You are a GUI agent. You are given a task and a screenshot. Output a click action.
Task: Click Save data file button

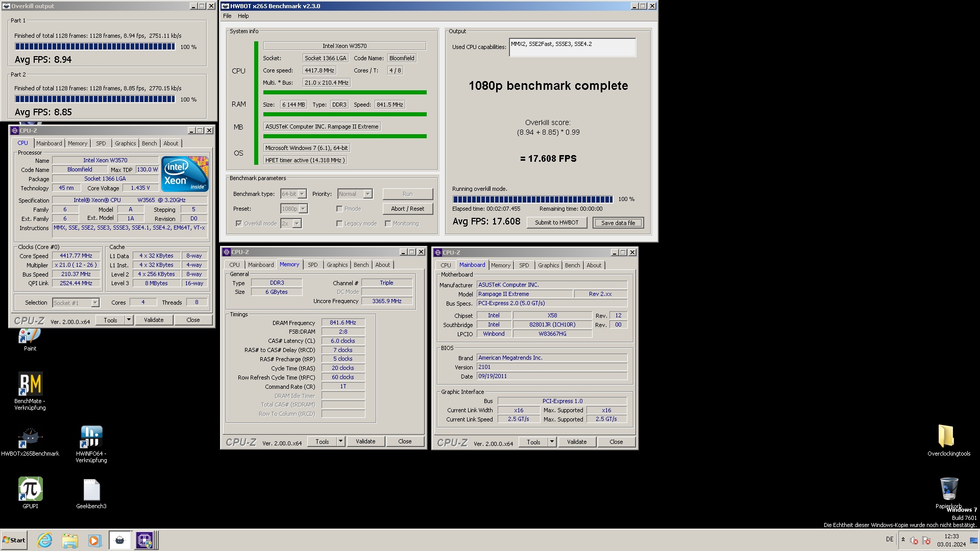click(x=618, y=223)
